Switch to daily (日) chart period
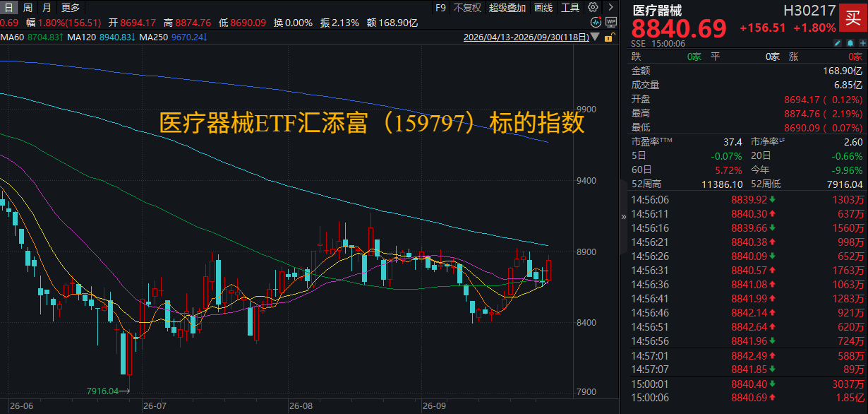The height and width of the screenshot is (414, 868). coord(8,8)
